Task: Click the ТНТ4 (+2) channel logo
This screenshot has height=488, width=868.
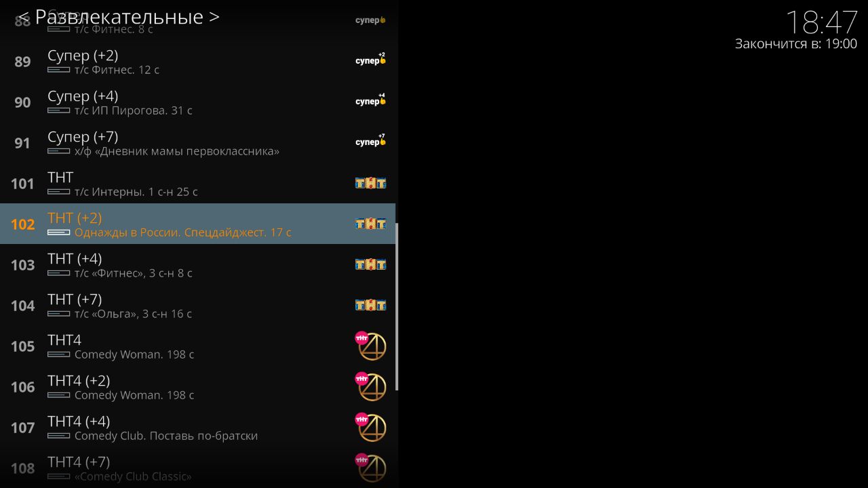Action: point(370,387)
